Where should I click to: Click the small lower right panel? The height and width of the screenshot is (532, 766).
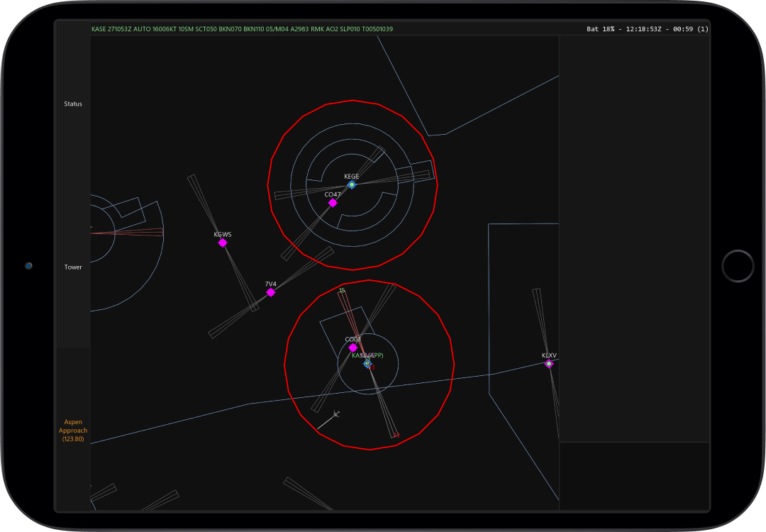pyautogui.click(x=634, y=475)
